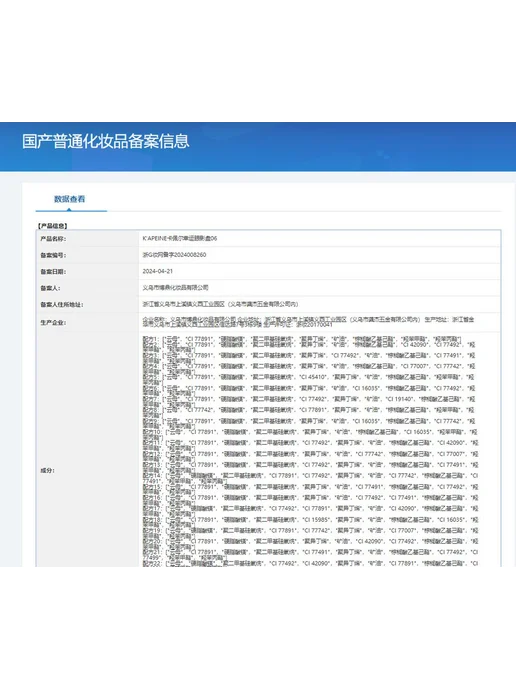Select the 义乌市 cosmetics company name value

click(x=175, y=287)
